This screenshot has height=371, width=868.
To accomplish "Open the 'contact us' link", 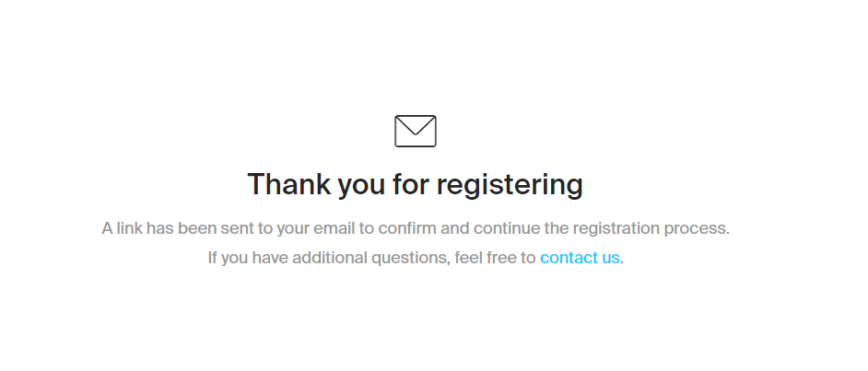I will click(580, 258).
